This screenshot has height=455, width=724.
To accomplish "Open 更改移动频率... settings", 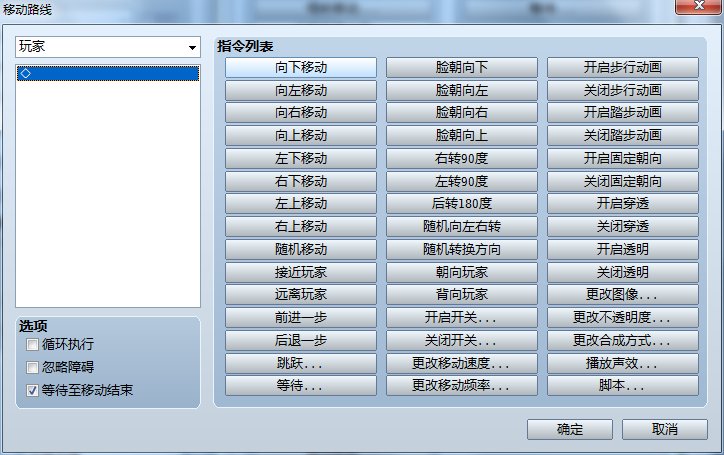I will [x=462, y=385].
